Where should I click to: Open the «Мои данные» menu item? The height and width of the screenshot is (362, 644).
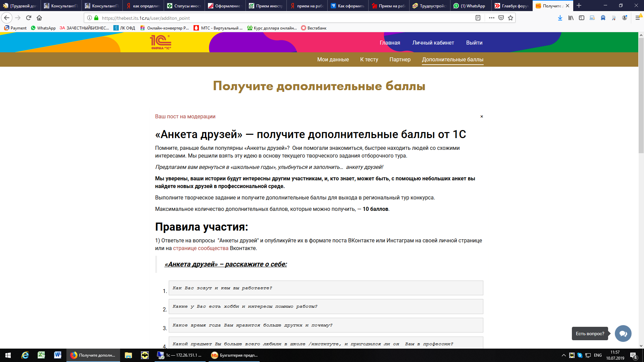333,60
